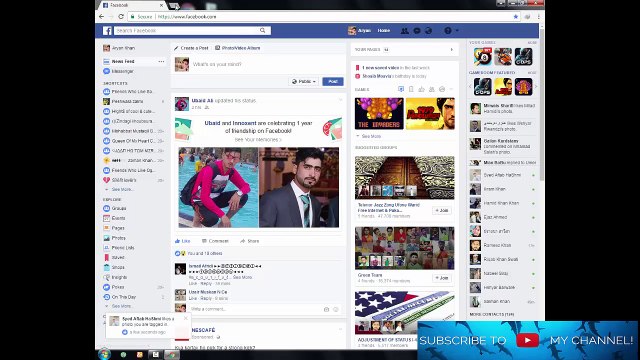
Task: Close the Syed Aftab Hashmi notification popup
Action: coord(186,318)
